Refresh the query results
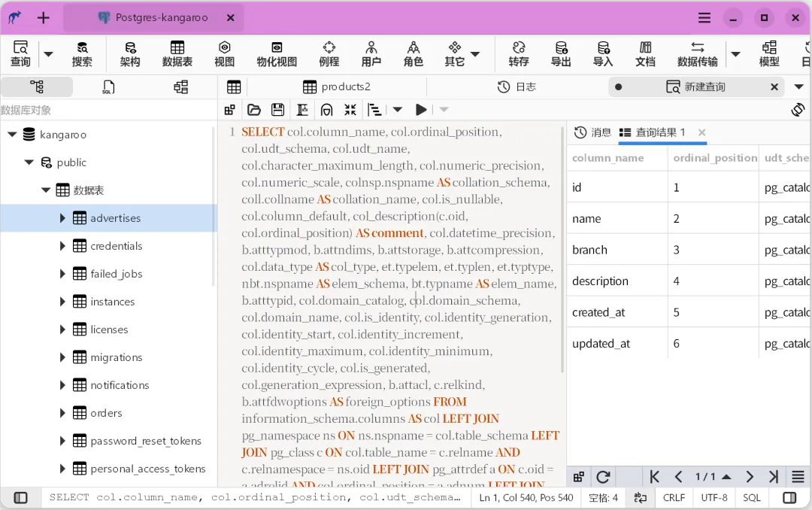This screenshot has height=510, width=812. 603,477
